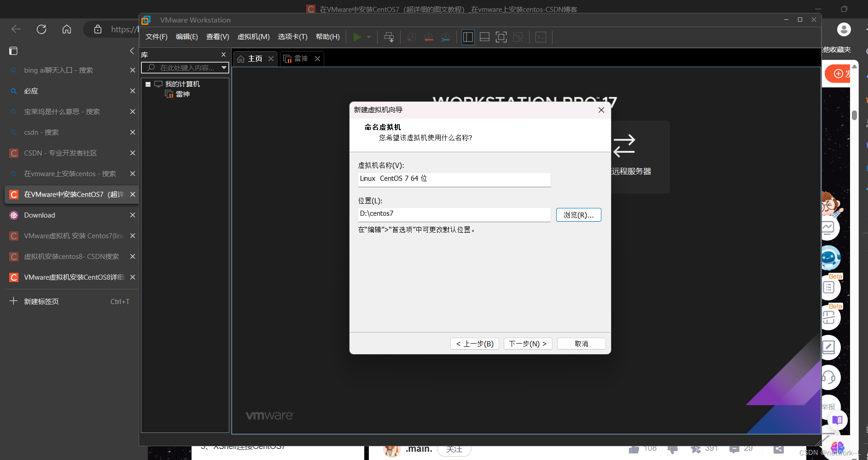Viewport: 868px width, 460px height.
Task: Click the browser home icon
Action: (x=67, y=29)
